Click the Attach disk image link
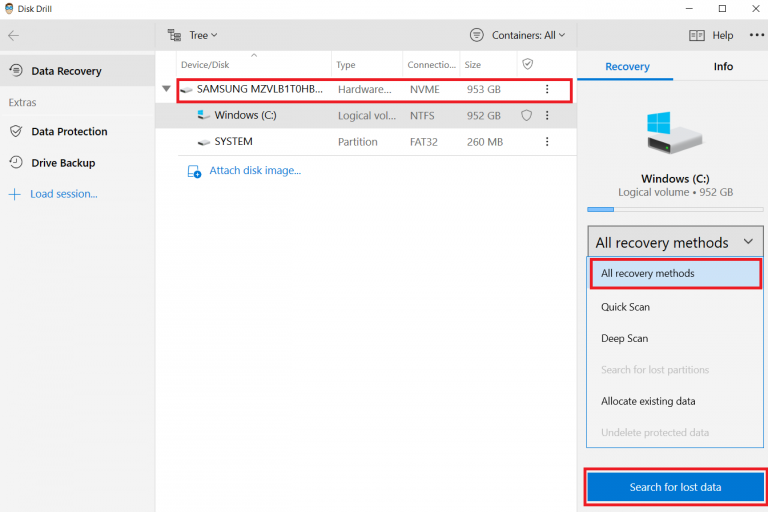 coord(254,171)
